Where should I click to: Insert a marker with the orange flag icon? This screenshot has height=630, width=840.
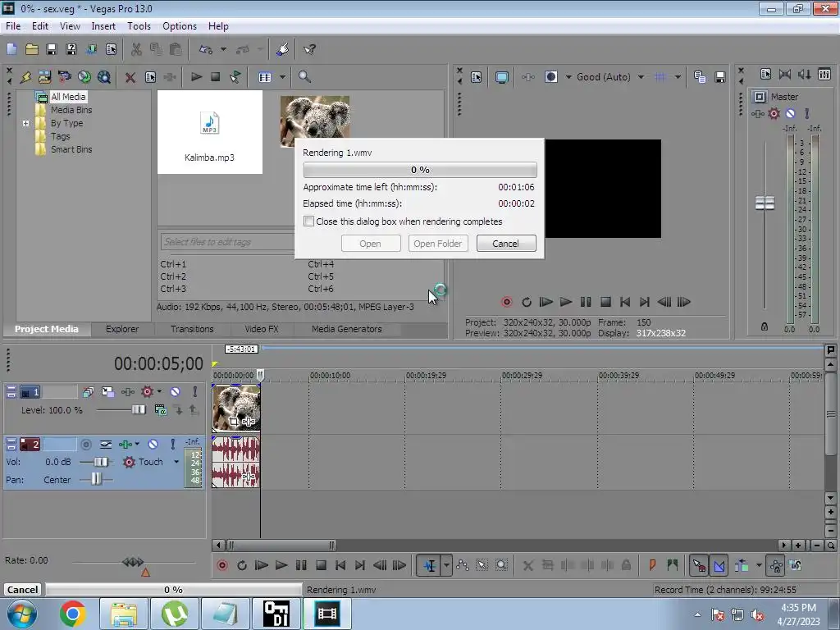(x=652, y=565)
